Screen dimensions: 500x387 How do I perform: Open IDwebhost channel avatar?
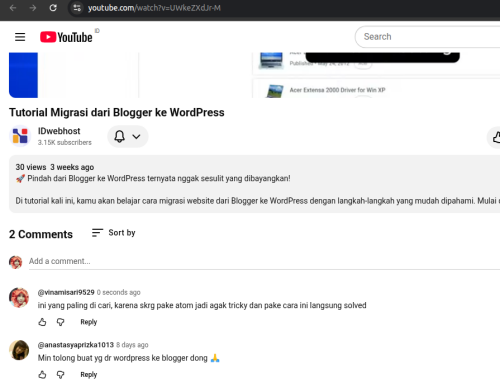point(20,136)
